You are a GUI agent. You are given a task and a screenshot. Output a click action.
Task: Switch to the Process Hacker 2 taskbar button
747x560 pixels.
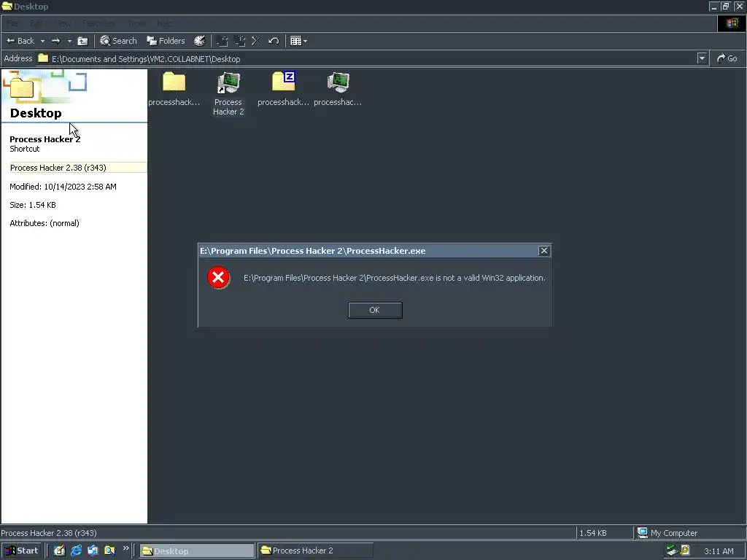(x=315, y=551)
